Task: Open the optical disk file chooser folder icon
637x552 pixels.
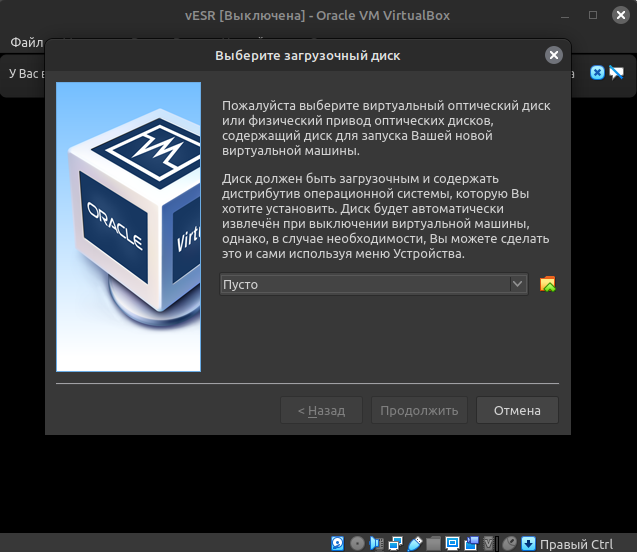Action: 548,284
